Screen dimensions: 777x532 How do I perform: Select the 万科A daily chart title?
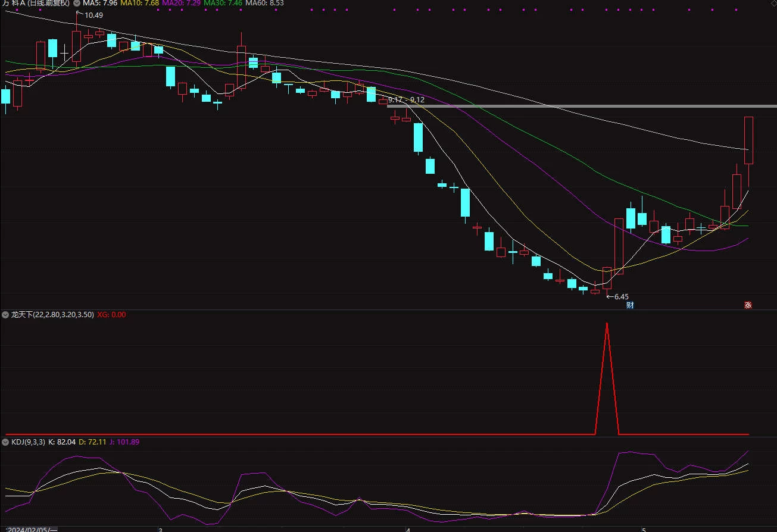(35, 3)
